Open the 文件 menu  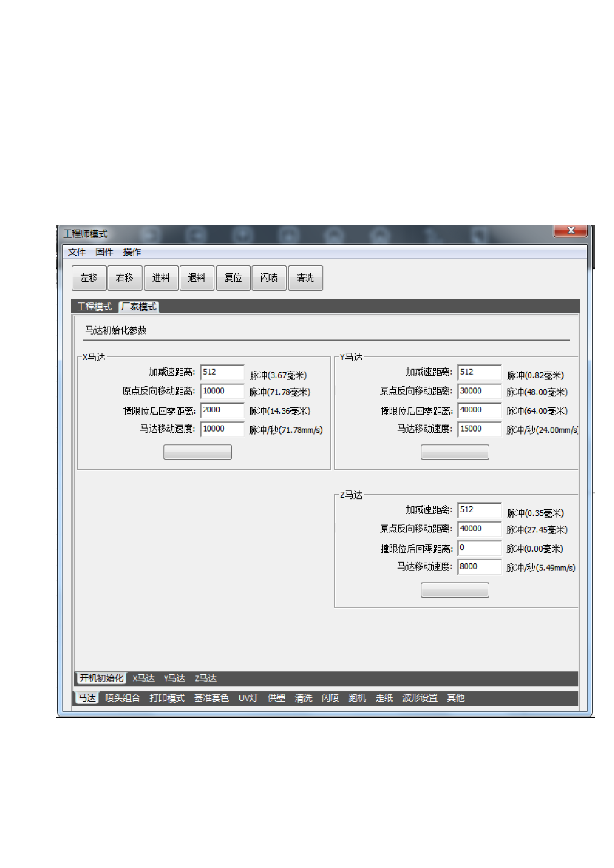[77, 252]
